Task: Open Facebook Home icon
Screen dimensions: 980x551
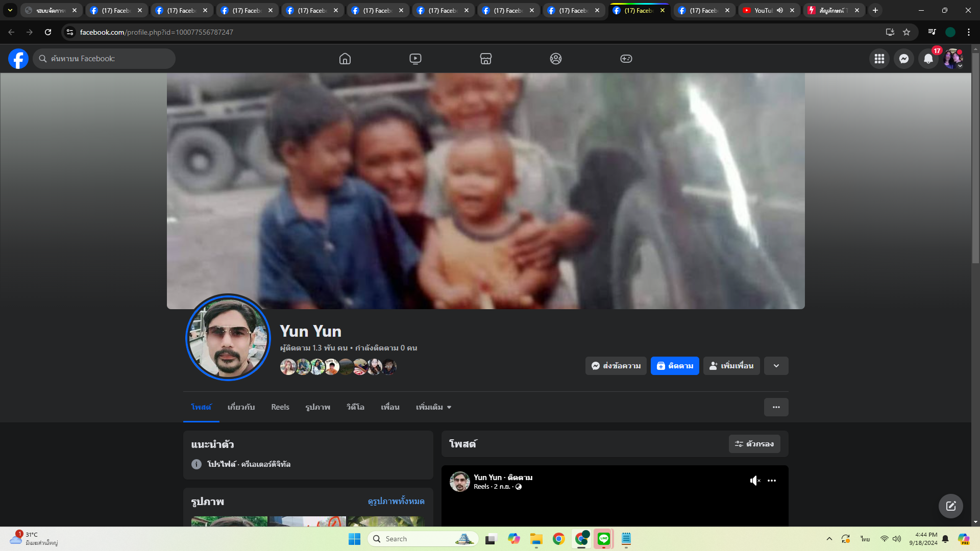Action: point(345,59)
